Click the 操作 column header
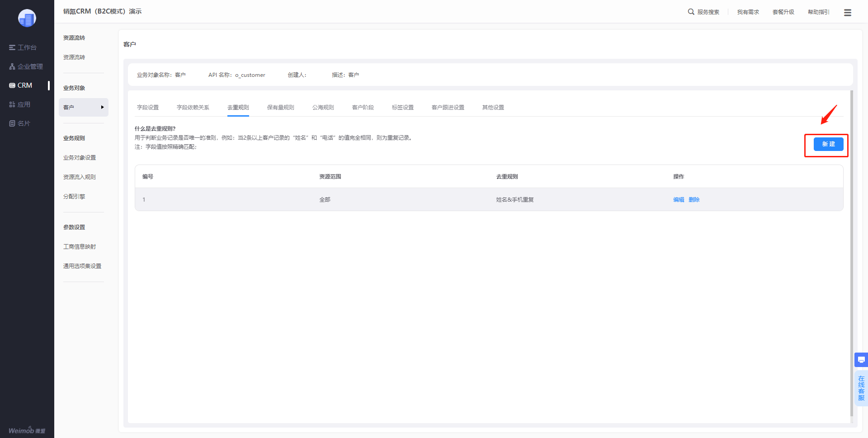This screenshot has height=438, width=868. [x=679, y=177]
